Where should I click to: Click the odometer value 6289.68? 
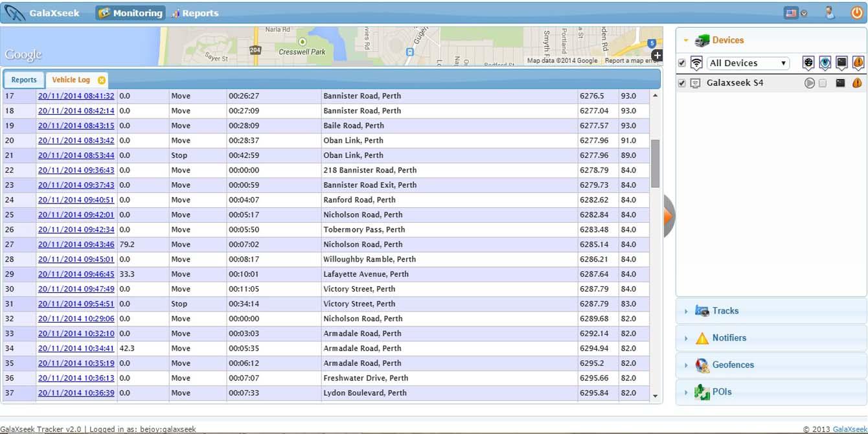[x=595, y=319]
